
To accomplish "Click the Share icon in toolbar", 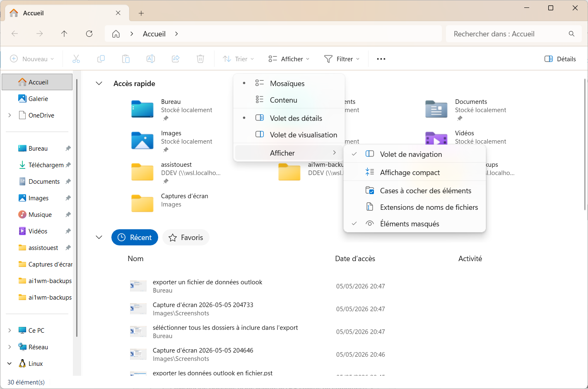I will pos(176,59).
